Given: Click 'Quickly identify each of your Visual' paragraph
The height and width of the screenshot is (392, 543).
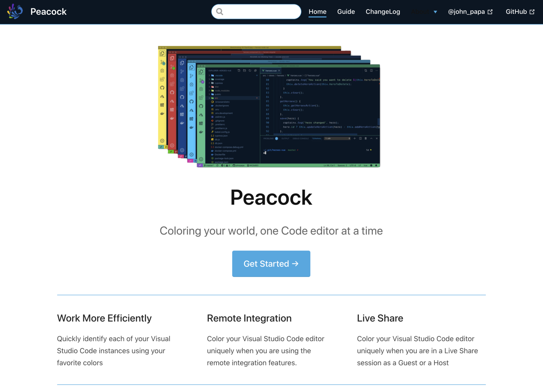Looking at the screenshot, I should click(x=114, y=351).
